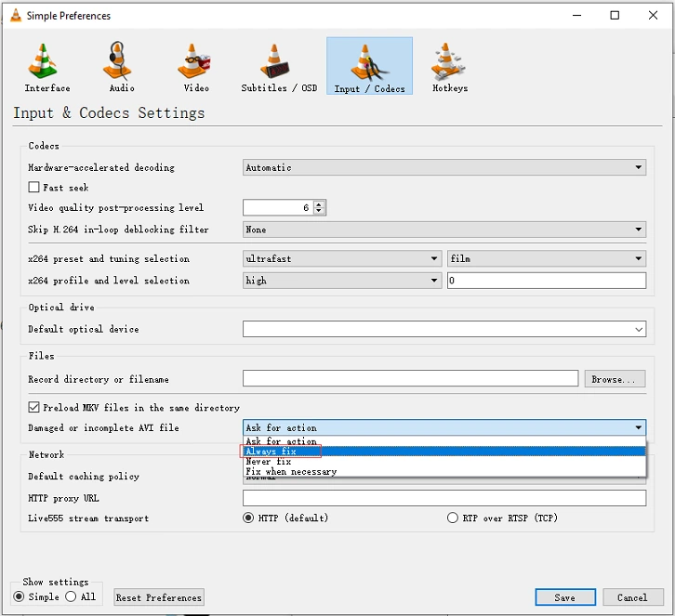The image size is (675, 616).
Task: Click the VLC cone in the title bar
Action: point(16,16)
